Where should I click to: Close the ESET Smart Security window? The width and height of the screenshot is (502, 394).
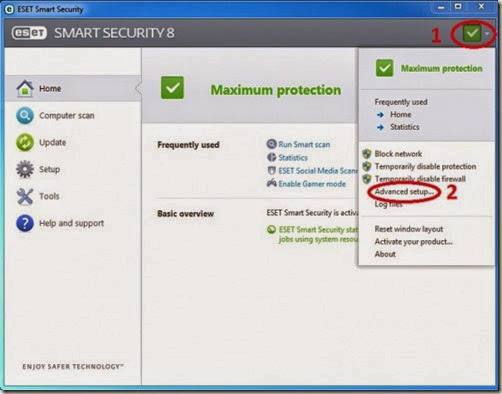pyautogui.click(x=481, y=7)
